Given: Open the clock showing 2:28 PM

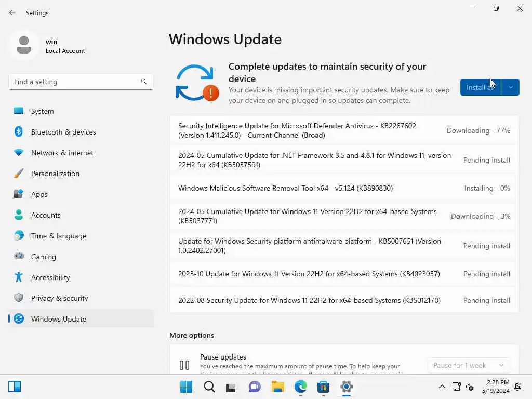Looking at the screenshot, I should click(495, 387).
